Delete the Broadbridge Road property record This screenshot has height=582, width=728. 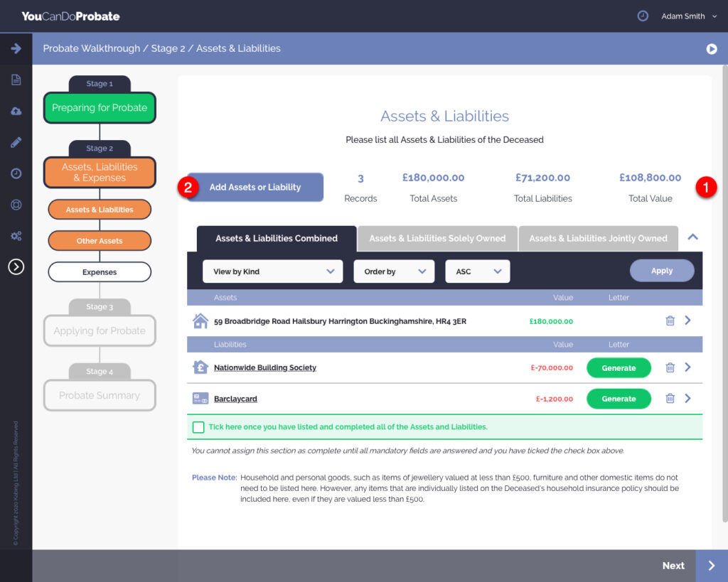pyautogui.click(x=670, y=320)
